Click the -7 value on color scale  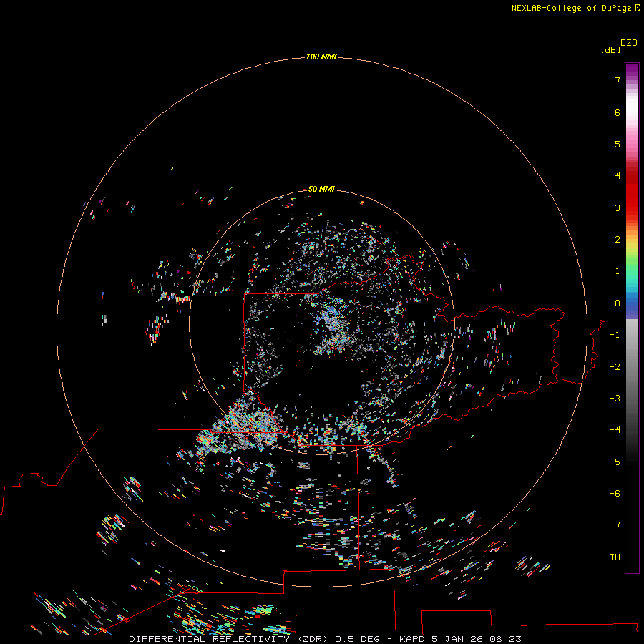coord(615,525)
